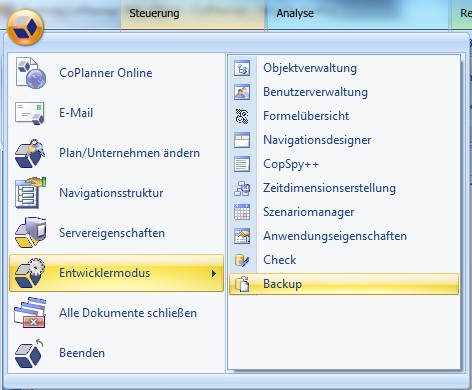The width and height of the screenshot is (472, 390).
Task: Click the CopSpy++ document icon
Action: click(x=242, y=164)
